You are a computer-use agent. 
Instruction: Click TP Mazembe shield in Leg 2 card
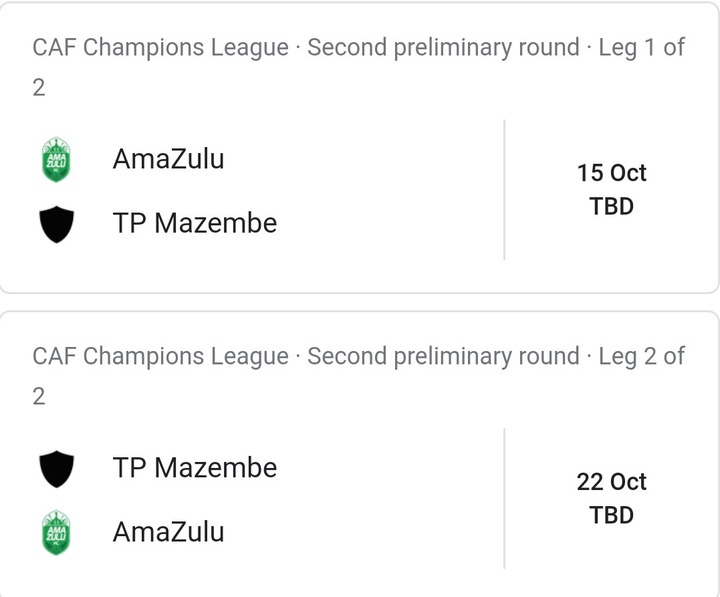tap(56, 469)
